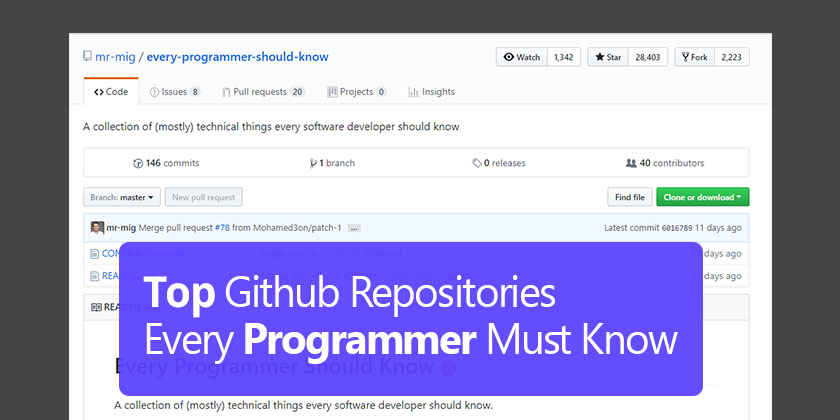
Task: Open the mr-mig owner profile link
Action: click(x=115, y=57)
